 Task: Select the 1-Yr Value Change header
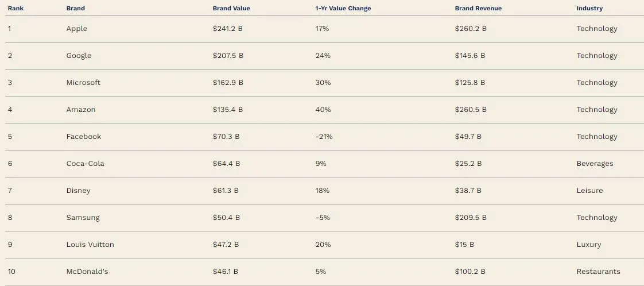point(343,9)
